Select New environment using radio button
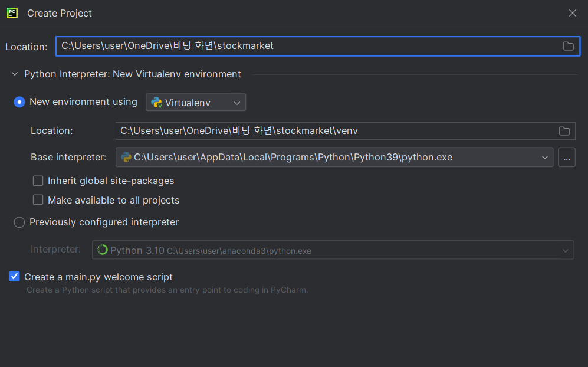Screen dimensions: 588x367 tap(19, 102)
